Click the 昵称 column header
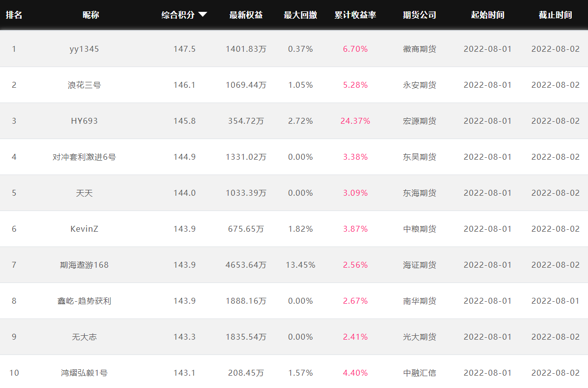This screenshot has width=588, height=388. (91, 15)
